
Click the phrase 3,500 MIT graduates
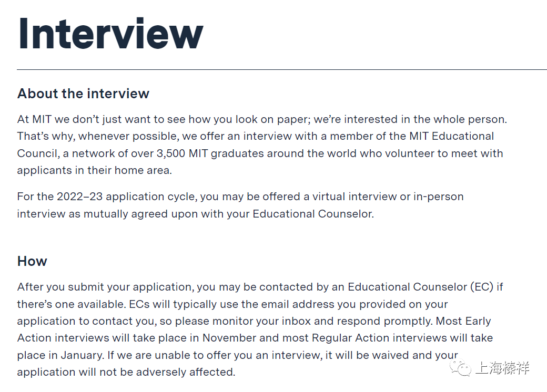[x=210, y=153]
